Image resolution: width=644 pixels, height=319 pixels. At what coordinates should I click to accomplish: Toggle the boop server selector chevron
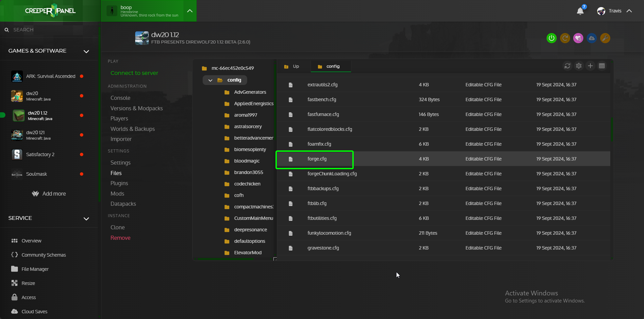[x=190, y=11]
